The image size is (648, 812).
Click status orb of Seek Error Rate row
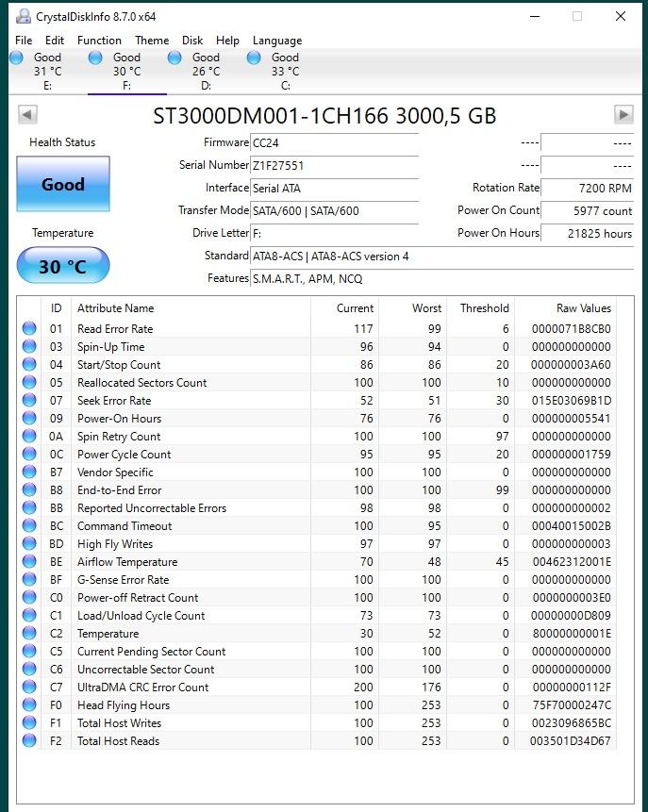pos(29,400)
